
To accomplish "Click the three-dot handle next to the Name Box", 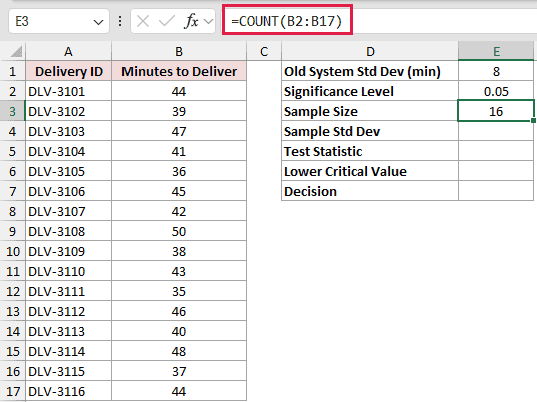I will click(120, 21).
